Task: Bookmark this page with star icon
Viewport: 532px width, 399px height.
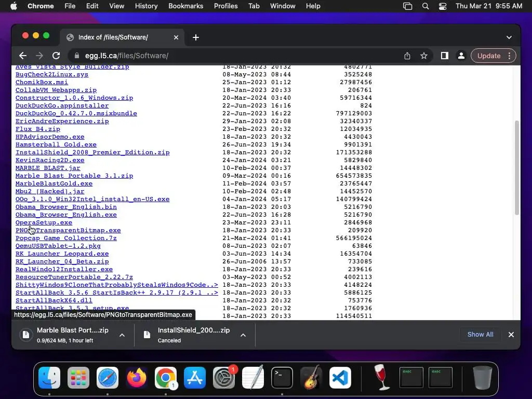Action: coord(424,56)
